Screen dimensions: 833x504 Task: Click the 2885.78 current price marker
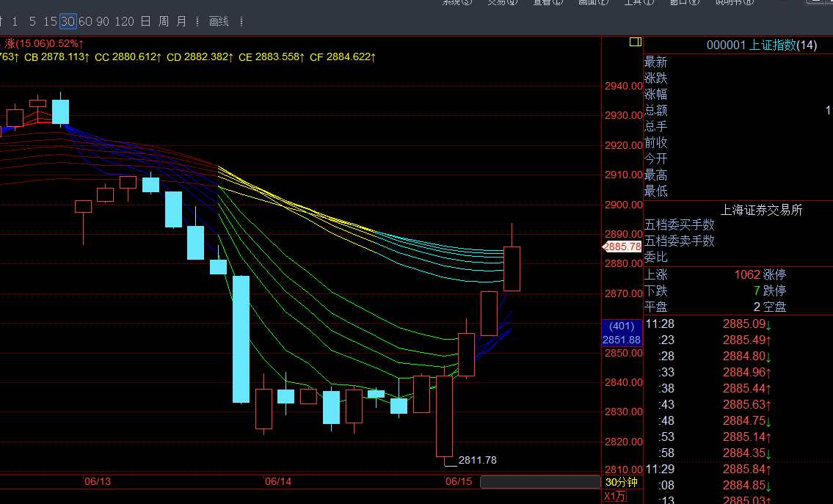(622, 247)
